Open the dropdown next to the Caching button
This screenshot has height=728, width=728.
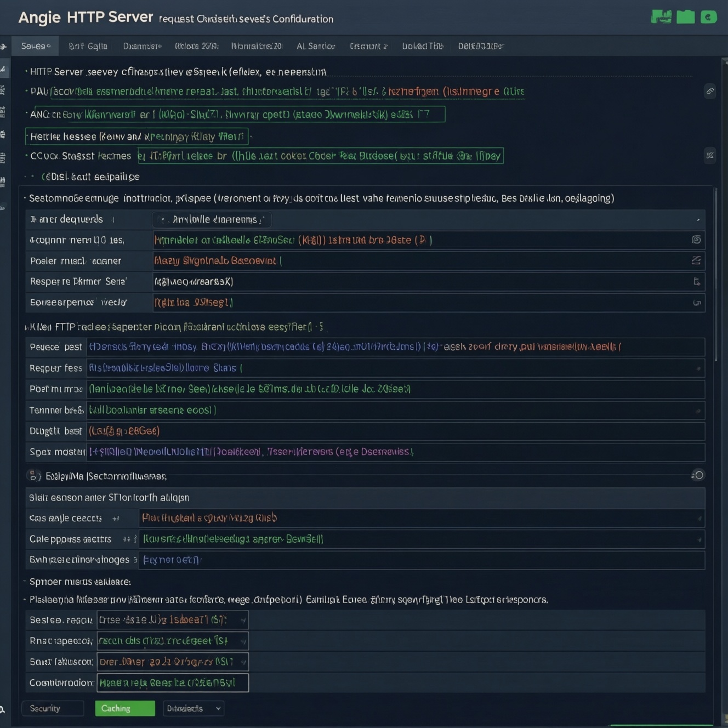click(x=194, y=708)
